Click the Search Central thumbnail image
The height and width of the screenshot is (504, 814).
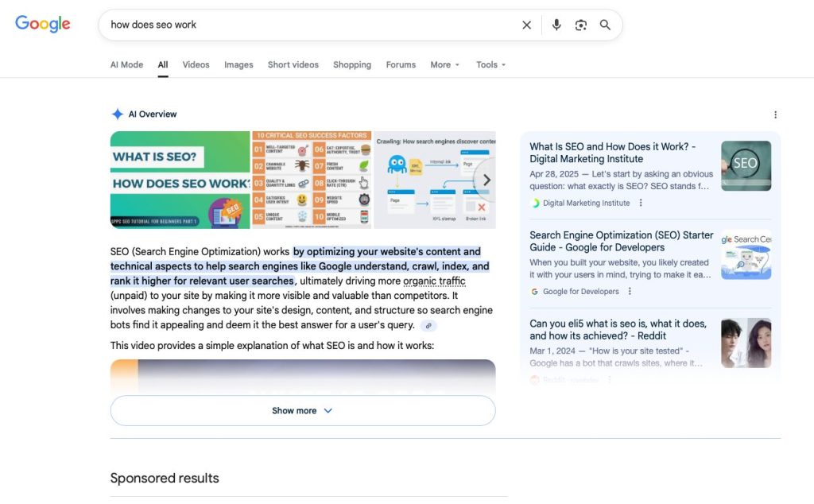[x=746, y=254]
